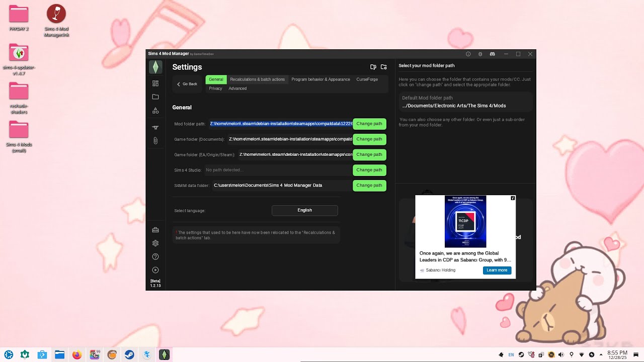Open the reshade-shaders desktop folder
644x362 pixels.
point(19,98)
